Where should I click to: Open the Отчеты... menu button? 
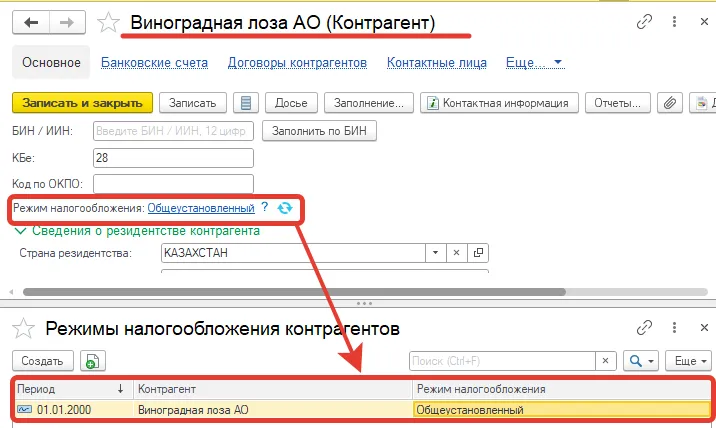point(617,103)
